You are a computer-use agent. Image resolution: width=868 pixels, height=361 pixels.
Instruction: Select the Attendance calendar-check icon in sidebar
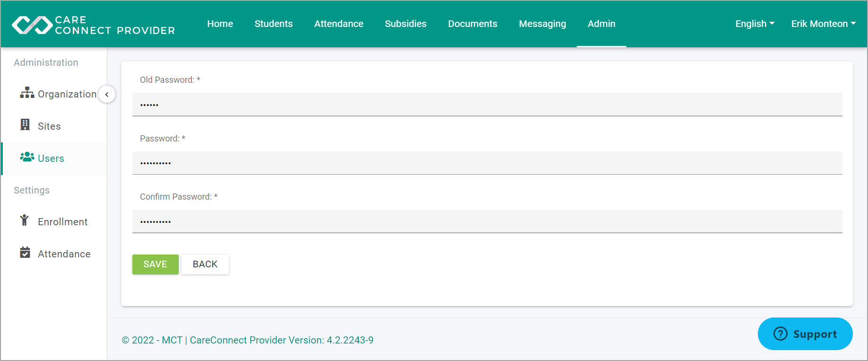pos(25,252)
